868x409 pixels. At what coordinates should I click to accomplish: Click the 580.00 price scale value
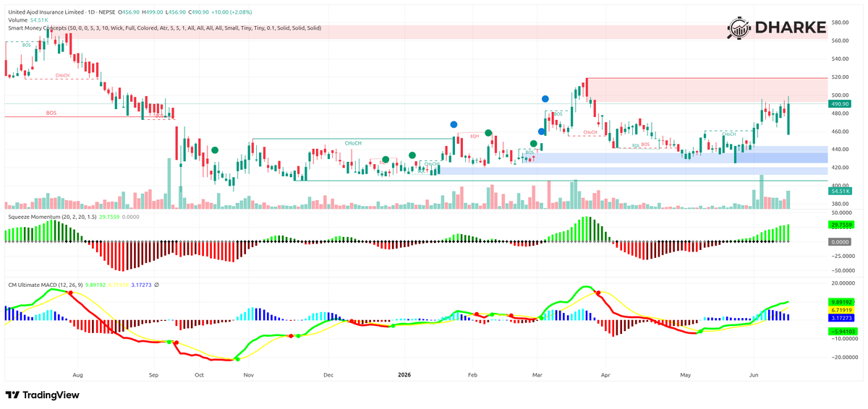coord(840,23)
